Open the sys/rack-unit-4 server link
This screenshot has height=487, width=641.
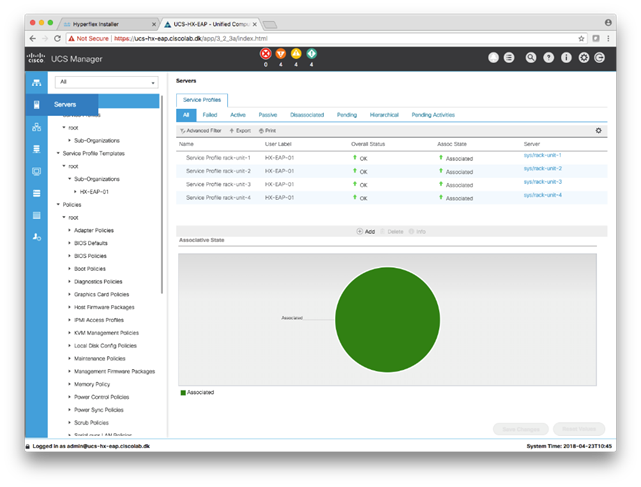(543, 195)
